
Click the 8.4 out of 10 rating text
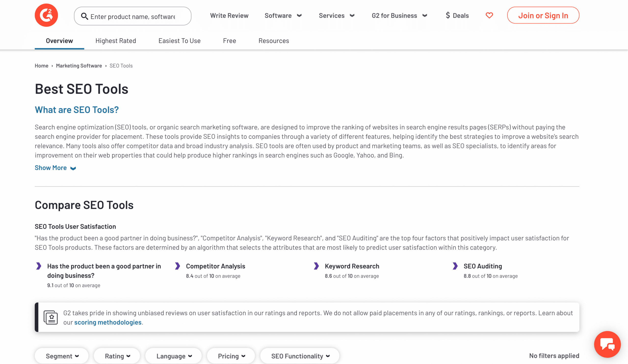213,276
